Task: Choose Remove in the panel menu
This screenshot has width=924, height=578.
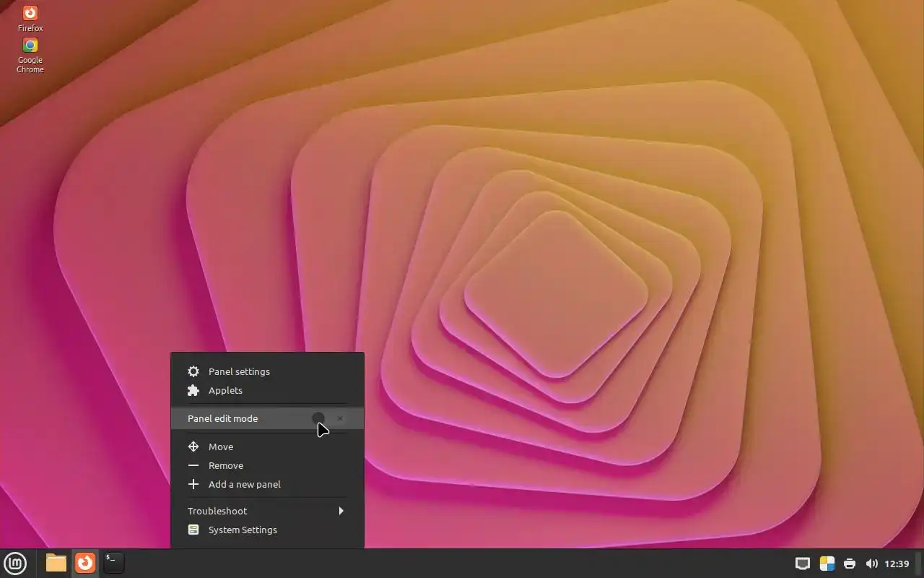Action: [267, 465]
